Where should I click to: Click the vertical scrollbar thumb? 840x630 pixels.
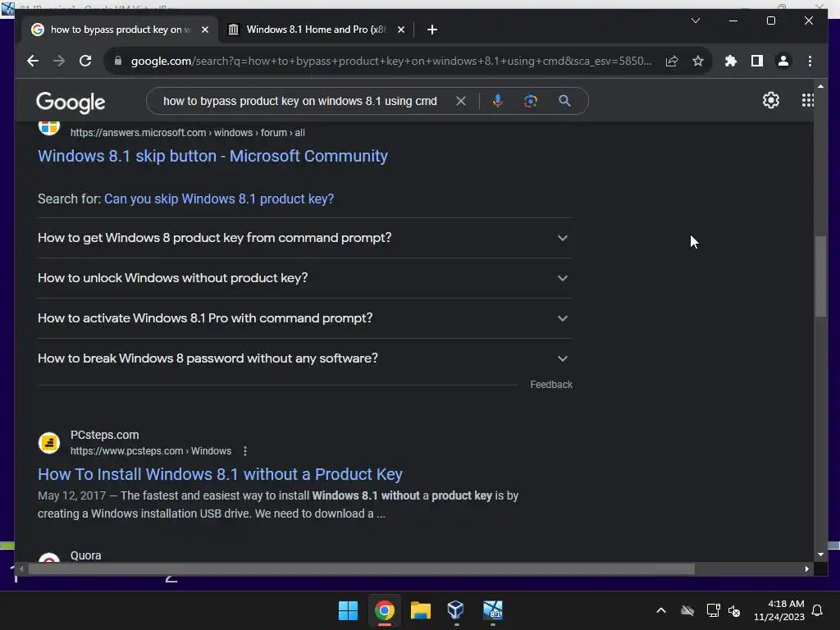(x=820, y=276)
